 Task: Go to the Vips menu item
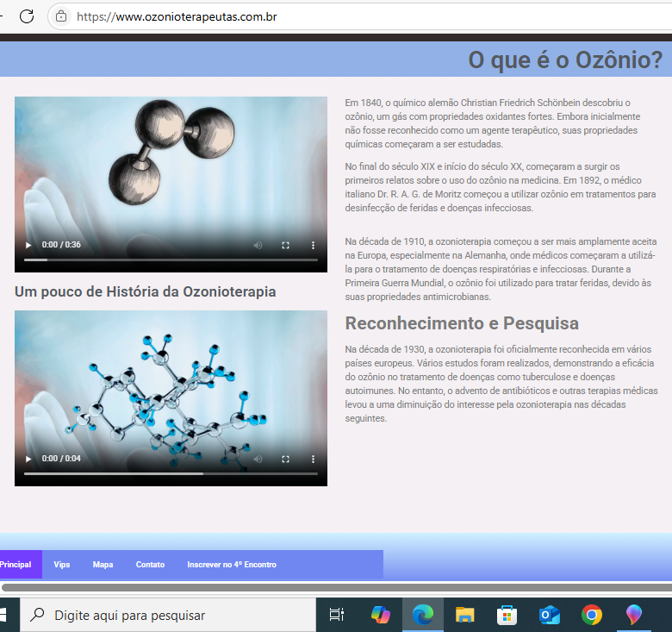(x=62, y=565)
